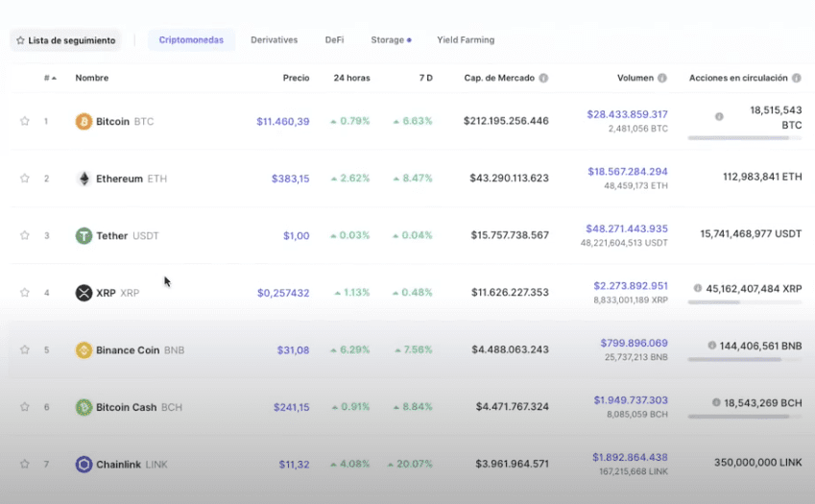This screenshot has height=504, width=815.
Task: Click the Binance Coin logo icon
Action: pos(84,349)
